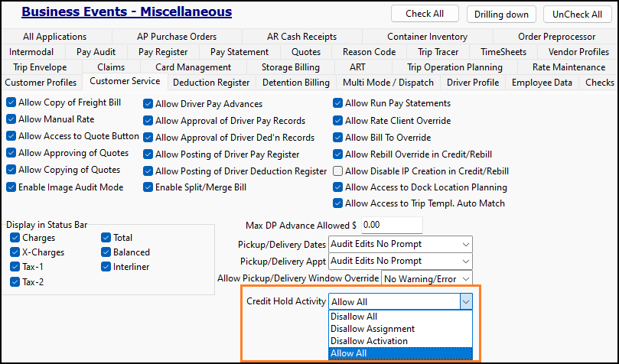619x364 pixels.
Task: Uncheck Allow Posting of Driver Pay Register
Action: click(148, 154)
